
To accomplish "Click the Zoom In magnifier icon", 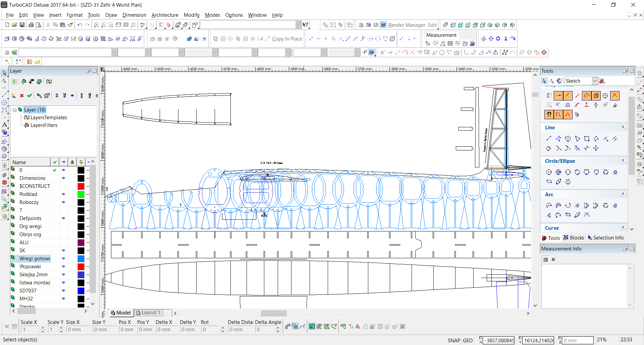I will (97, 25).
